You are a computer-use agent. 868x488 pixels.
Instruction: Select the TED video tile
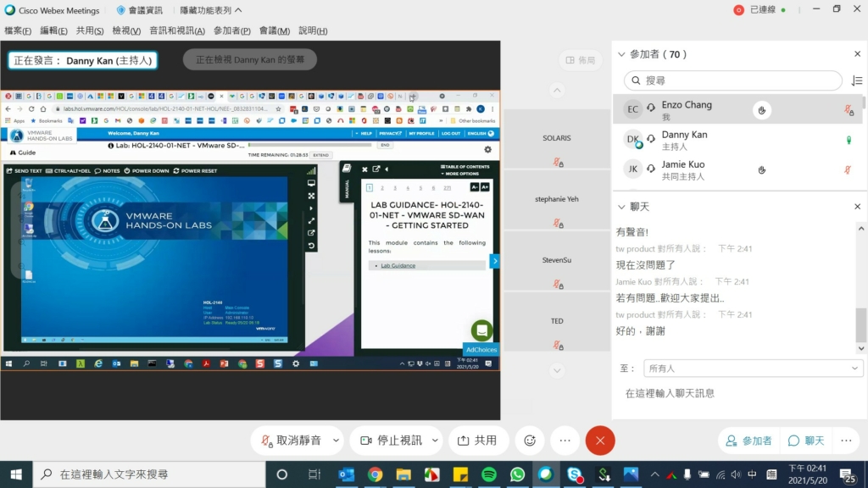point(557,321)
